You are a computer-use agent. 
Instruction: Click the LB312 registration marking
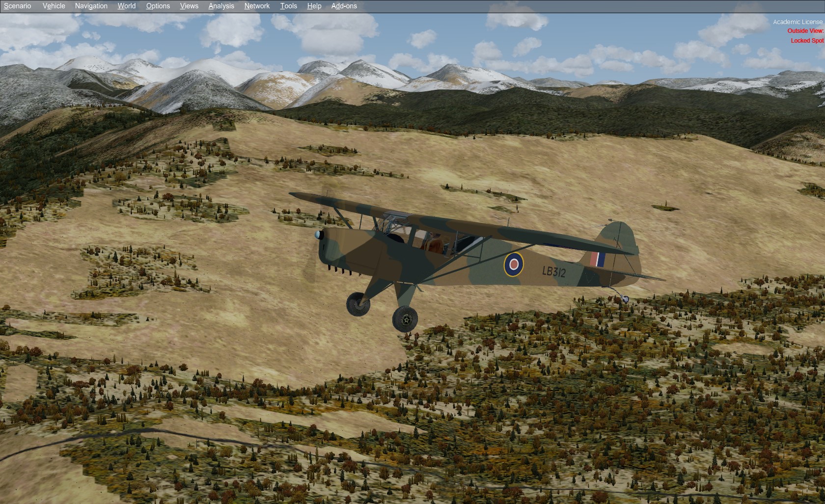[554, 271]
